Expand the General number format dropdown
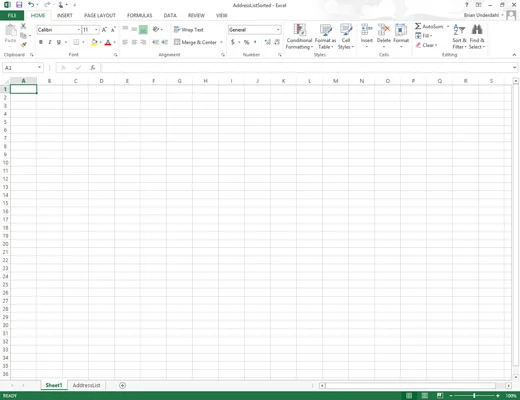Screen dimensions: 520x400 [x=278, y=30]
